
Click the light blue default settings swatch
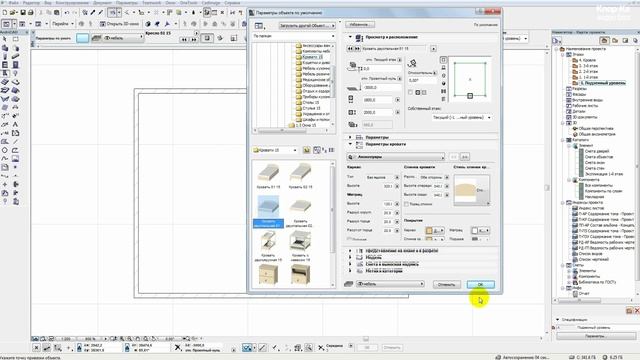(x=82, y=38)
